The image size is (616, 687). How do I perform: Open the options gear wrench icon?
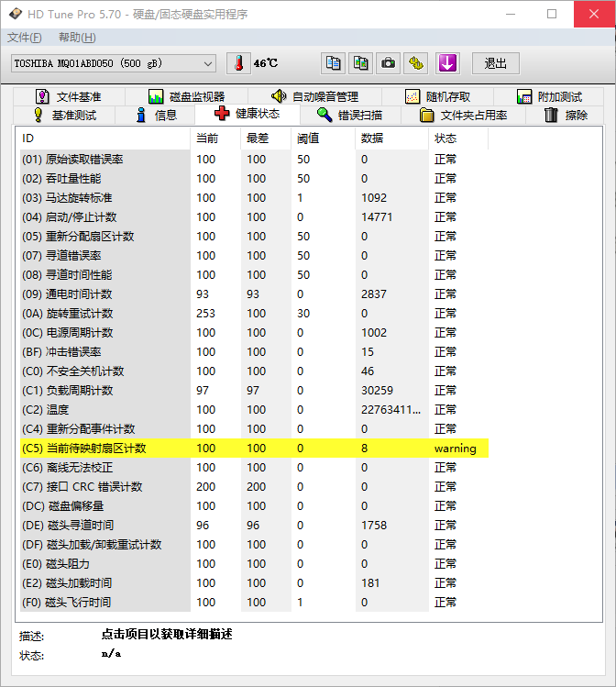click(416, 63)
